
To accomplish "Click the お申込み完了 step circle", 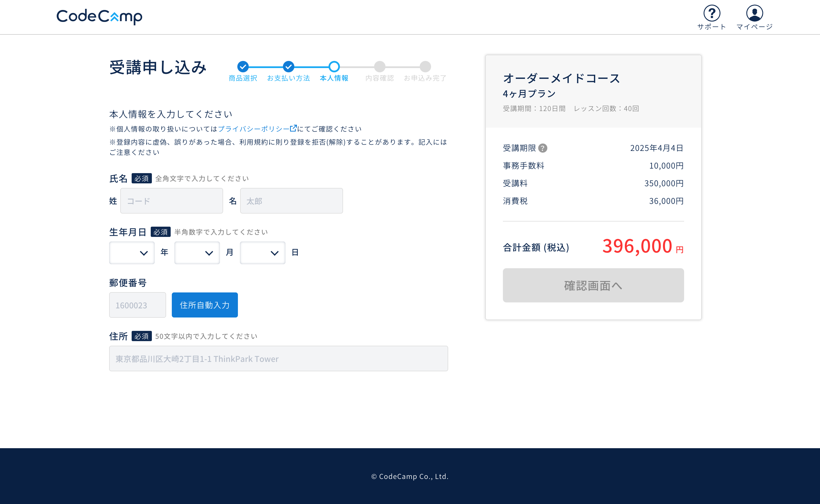I will (x=425, y=67).
